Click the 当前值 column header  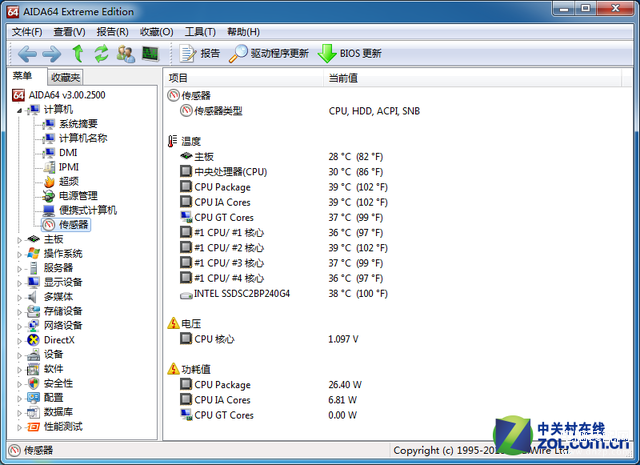[473, 78]
